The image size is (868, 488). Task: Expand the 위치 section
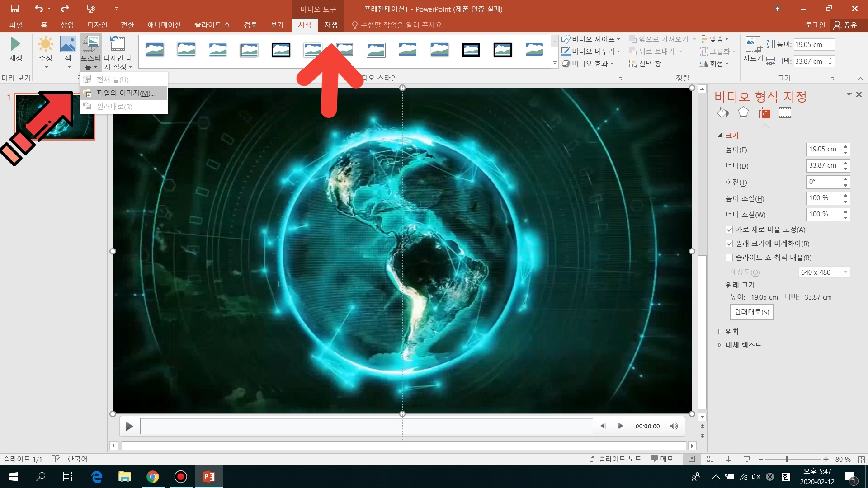732,331
